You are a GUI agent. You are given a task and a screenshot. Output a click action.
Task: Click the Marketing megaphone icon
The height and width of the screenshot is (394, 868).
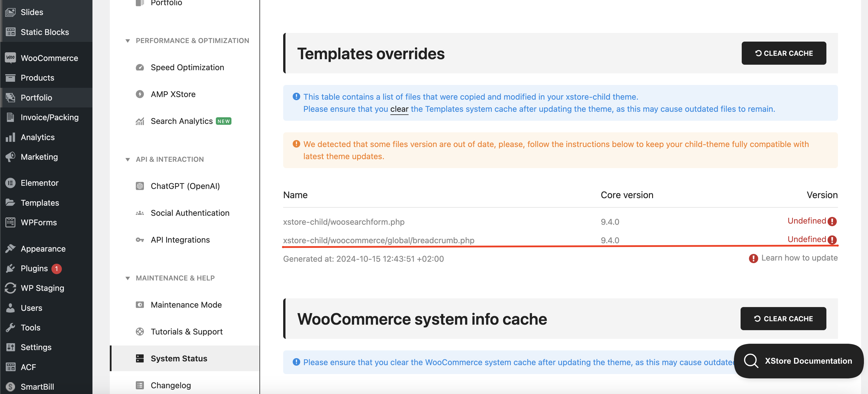[10, 157]
